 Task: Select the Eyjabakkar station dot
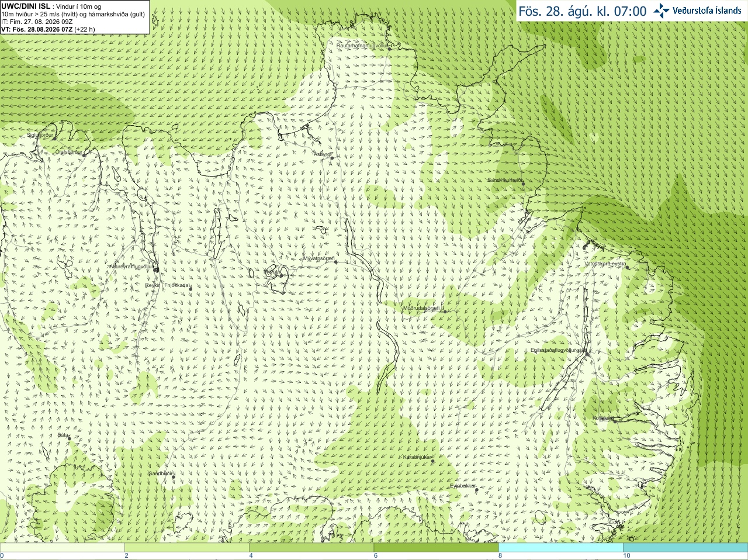[476, 490]
